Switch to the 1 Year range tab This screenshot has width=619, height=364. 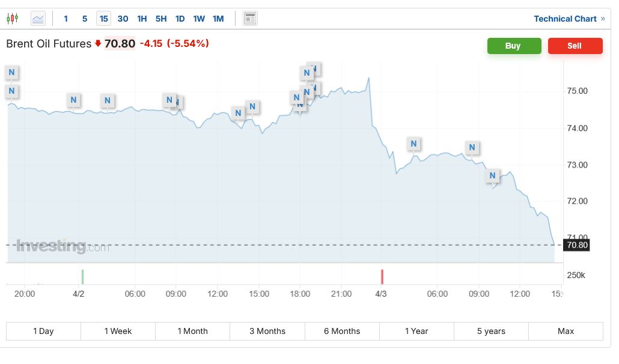point(416,331)
